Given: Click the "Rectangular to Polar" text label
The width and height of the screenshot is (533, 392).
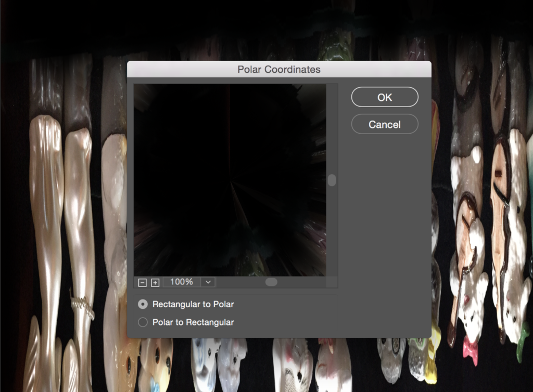Looking at the screenshot, I should click(193, 304).
